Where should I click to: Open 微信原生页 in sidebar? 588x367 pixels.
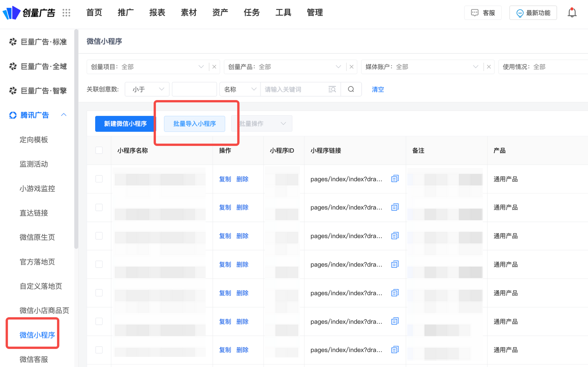click(x=37, y=237)
